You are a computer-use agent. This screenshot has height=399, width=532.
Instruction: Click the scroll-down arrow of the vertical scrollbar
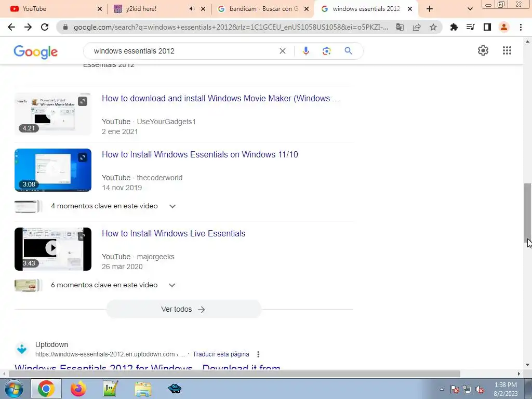[528, 365]
